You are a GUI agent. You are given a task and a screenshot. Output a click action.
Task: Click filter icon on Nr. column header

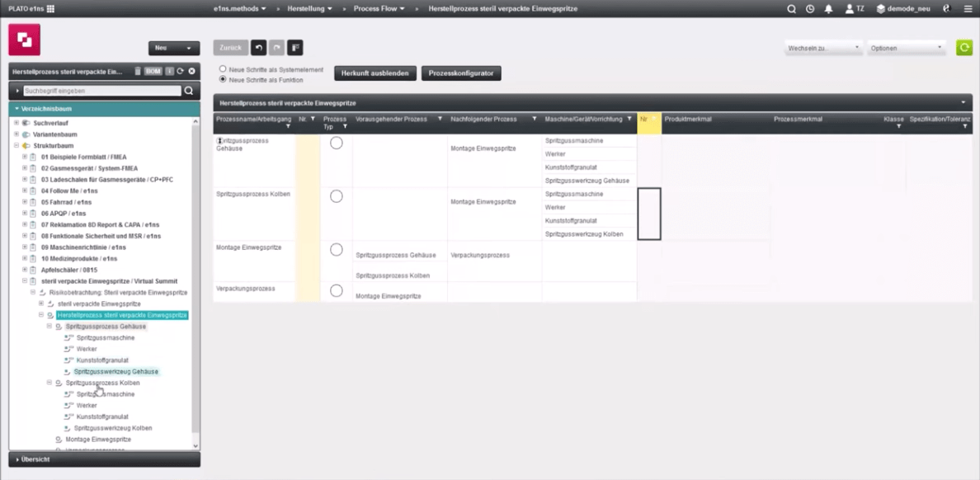tap(313, 119)
